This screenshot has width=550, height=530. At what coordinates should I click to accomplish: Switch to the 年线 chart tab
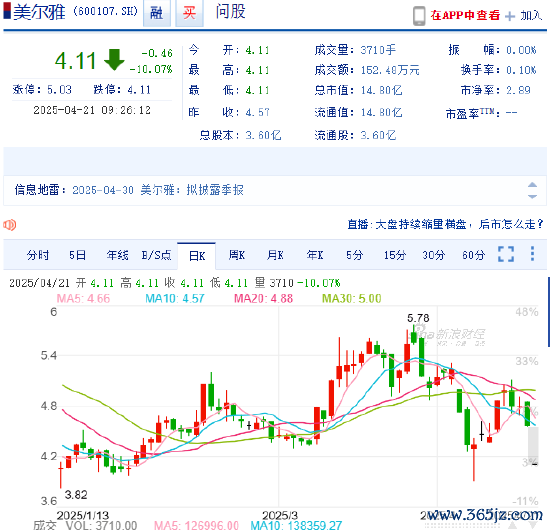pos(118,255)
